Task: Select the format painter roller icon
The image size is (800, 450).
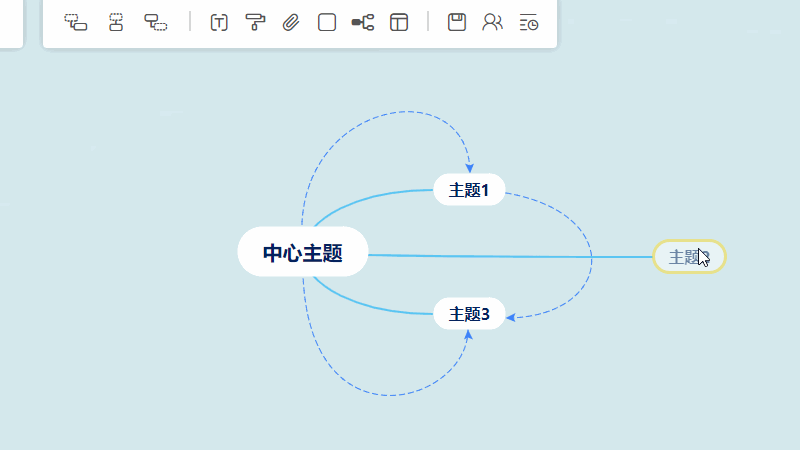Action: point(255,22)
